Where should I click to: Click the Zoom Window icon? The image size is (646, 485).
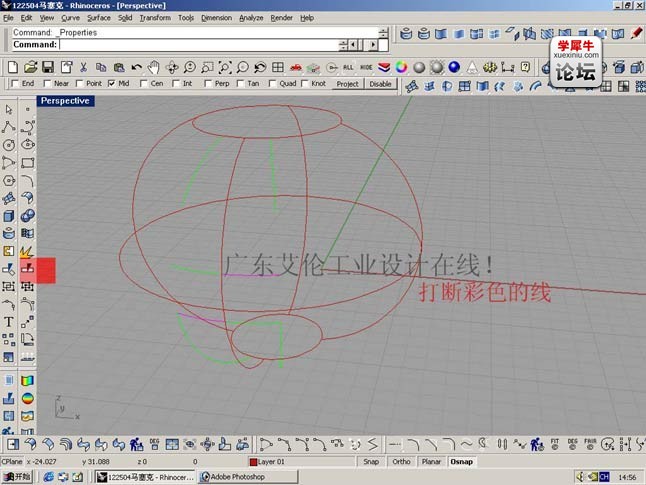[207, 67]
